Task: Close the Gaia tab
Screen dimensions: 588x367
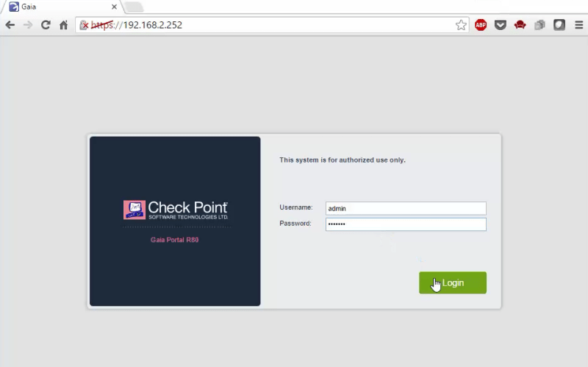Action: [115, 7]
